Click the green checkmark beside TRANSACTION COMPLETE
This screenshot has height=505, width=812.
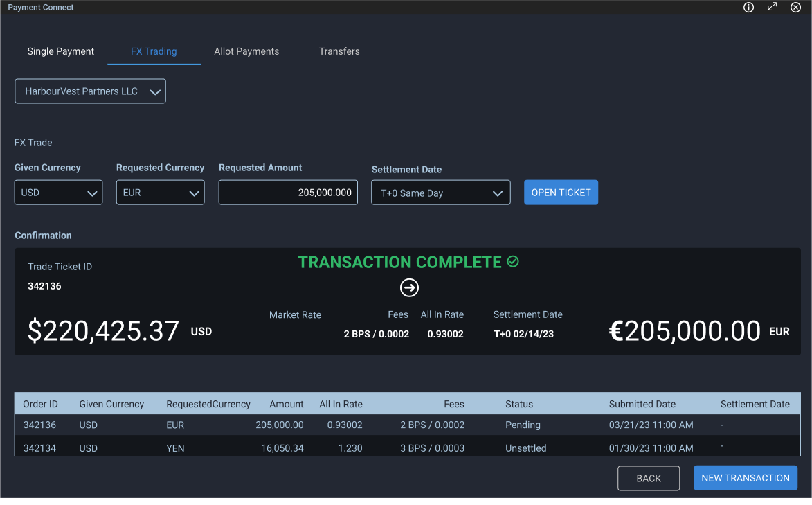513,262
